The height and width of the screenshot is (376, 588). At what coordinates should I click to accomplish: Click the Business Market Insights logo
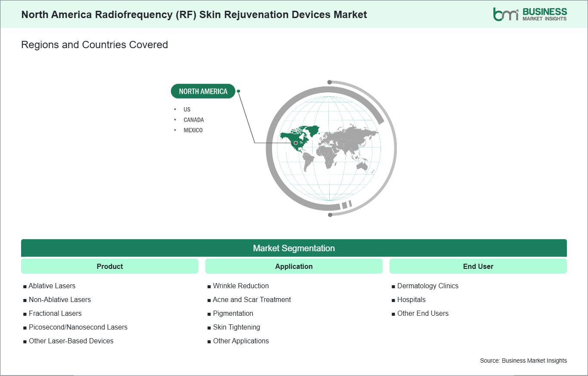pos(530,14)
